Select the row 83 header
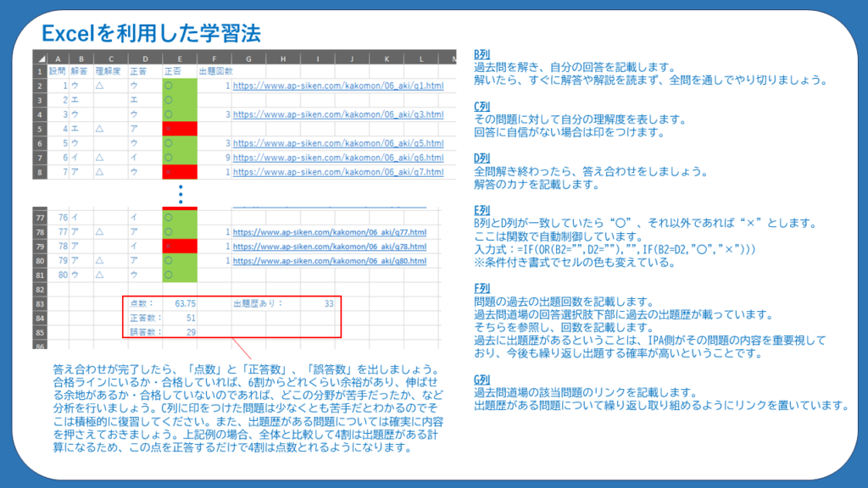Image resolution: width=868 pixels, height=488 pixels. [40, 303]
